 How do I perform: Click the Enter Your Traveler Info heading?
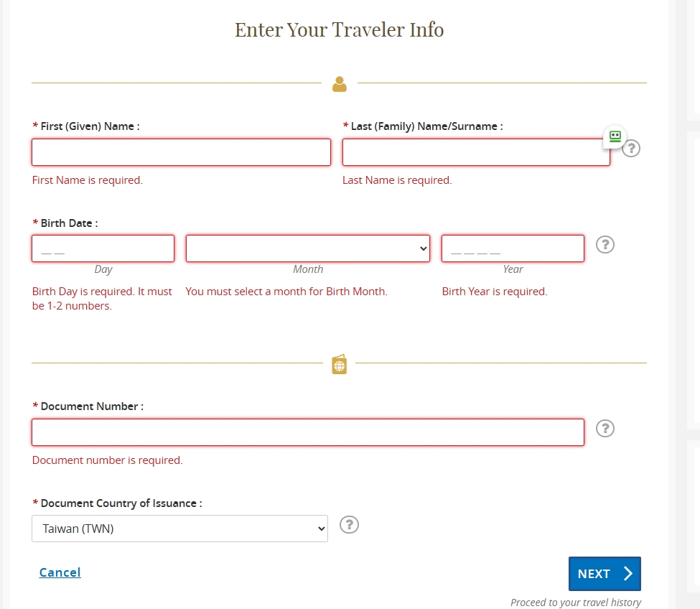tap(340, 30)
